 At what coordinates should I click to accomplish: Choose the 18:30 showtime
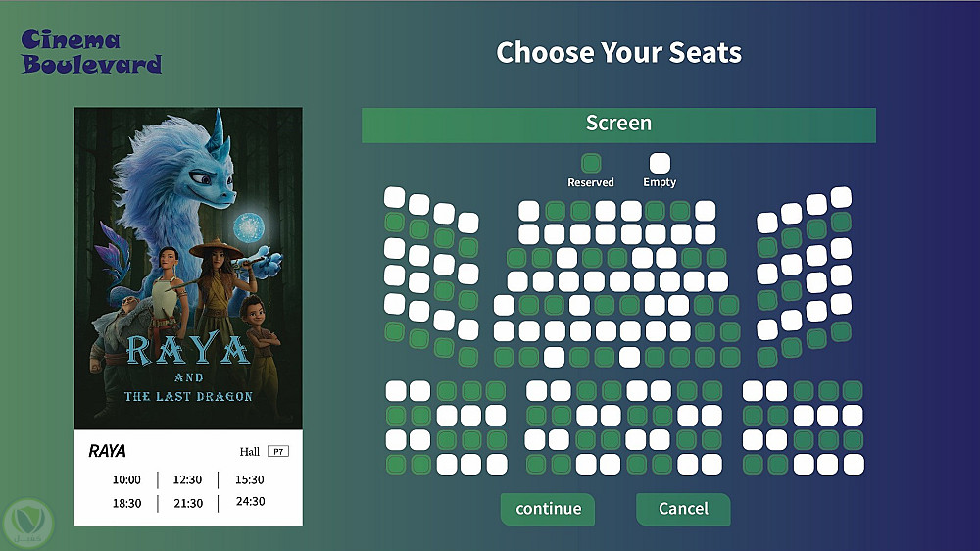[126, 503]
